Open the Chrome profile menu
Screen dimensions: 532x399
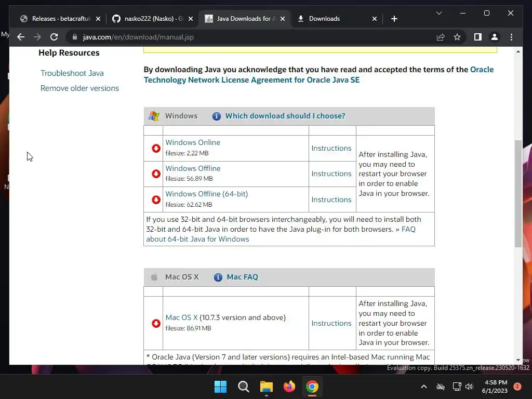click(495, 37)
